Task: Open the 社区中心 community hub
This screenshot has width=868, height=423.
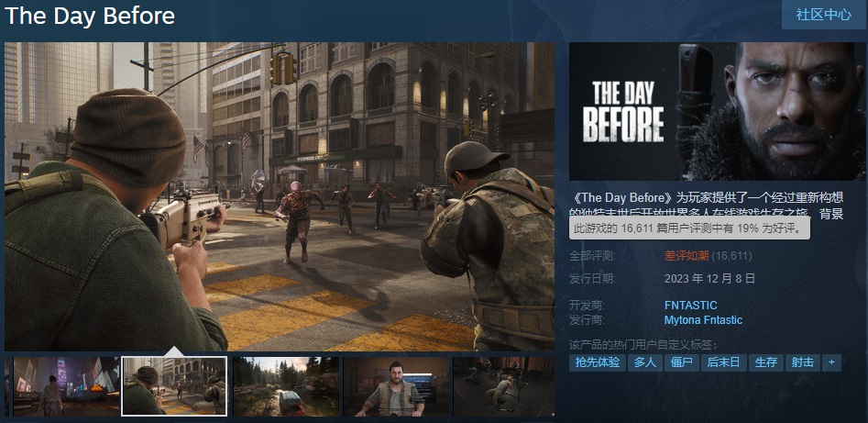Action: click(x=823, y=15)
